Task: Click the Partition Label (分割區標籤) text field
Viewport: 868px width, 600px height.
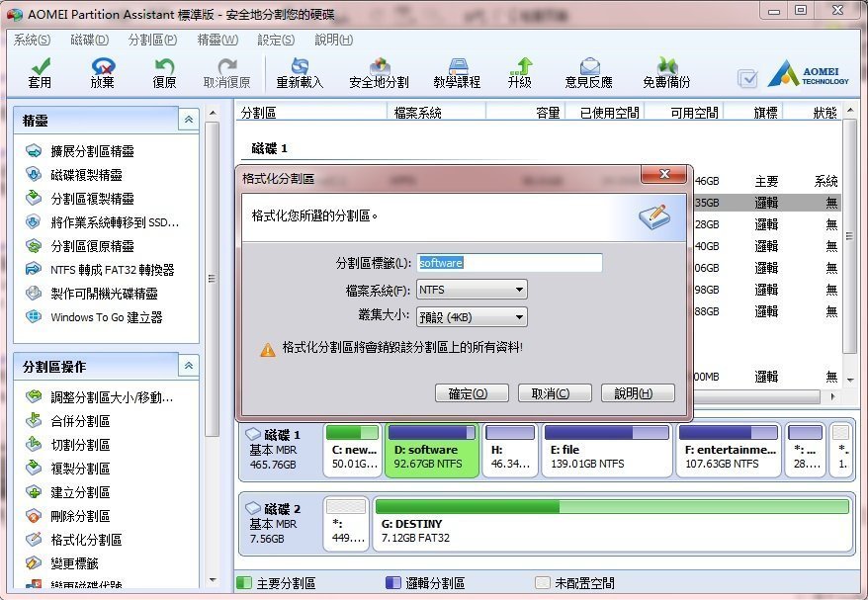Action: (509, 262)
